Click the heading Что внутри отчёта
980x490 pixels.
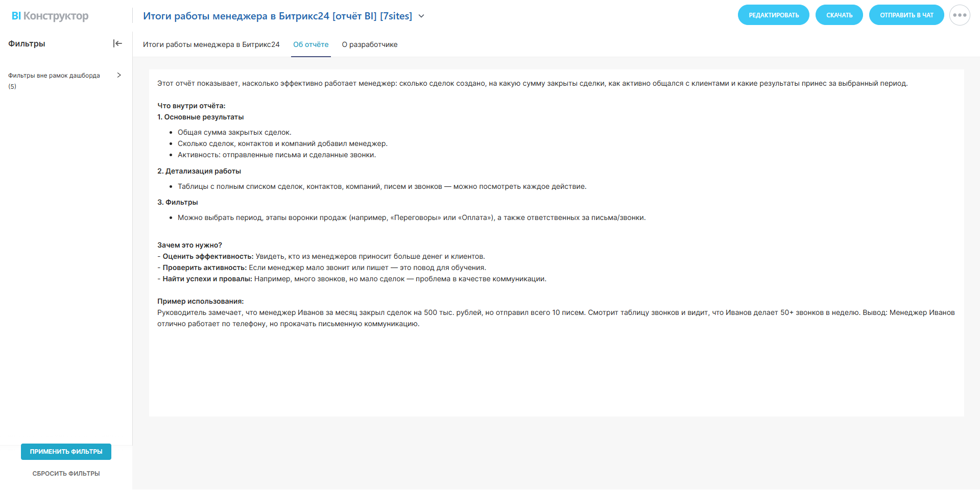tap(191, 106)
